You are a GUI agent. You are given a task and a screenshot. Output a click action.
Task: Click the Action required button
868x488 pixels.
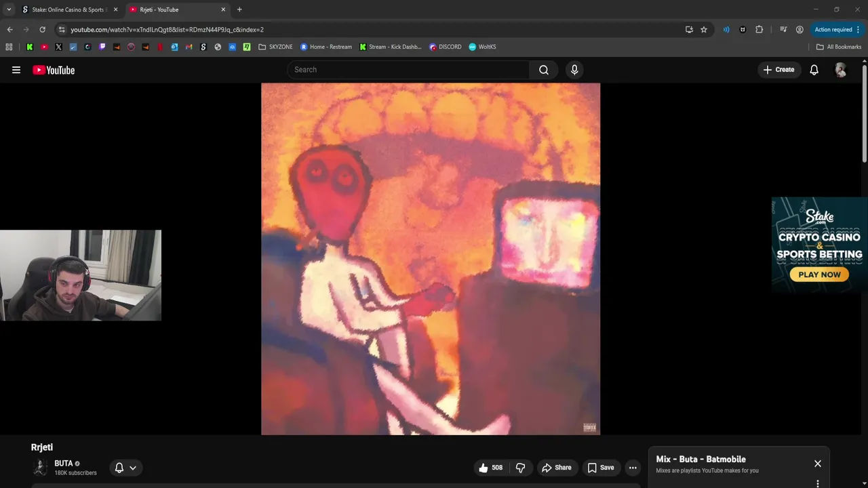pos(837,30)
